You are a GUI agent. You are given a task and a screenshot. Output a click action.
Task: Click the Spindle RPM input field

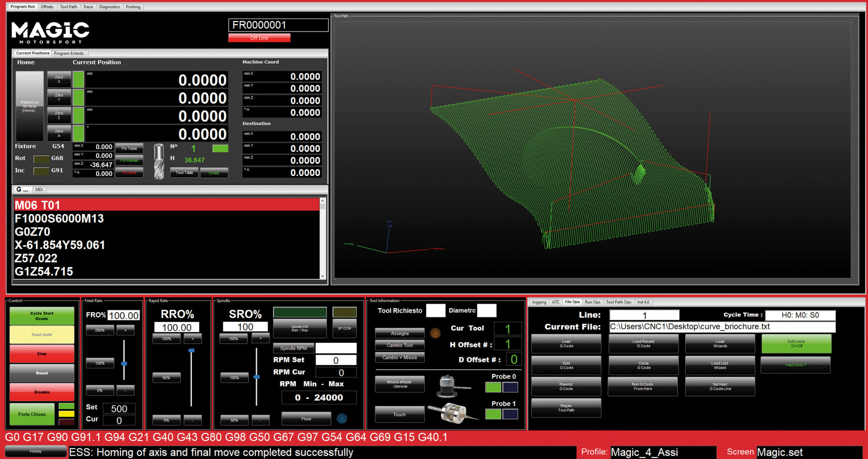336,348
